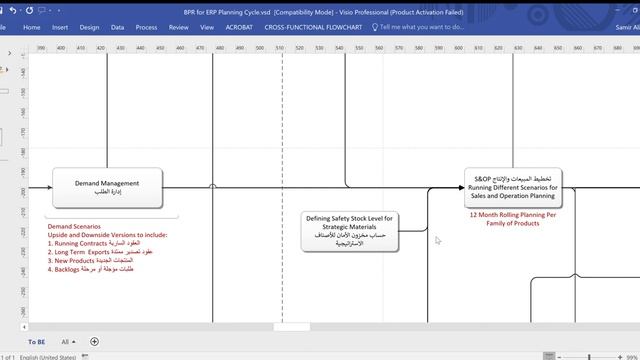Click the Tell me lightbulb icon
The width and height of the screenshot is (640, 360).
[375, 27]
